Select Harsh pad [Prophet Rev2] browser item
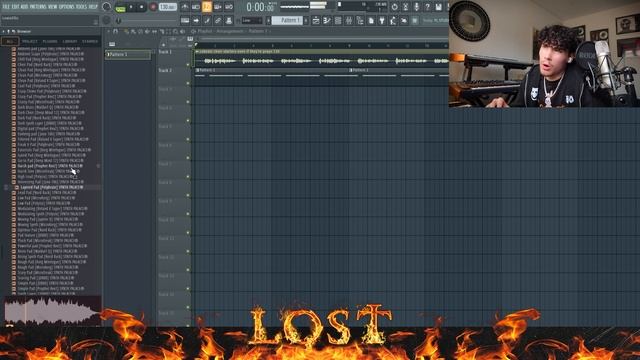This screenshot has width=640, height=360. click(50, 166)
